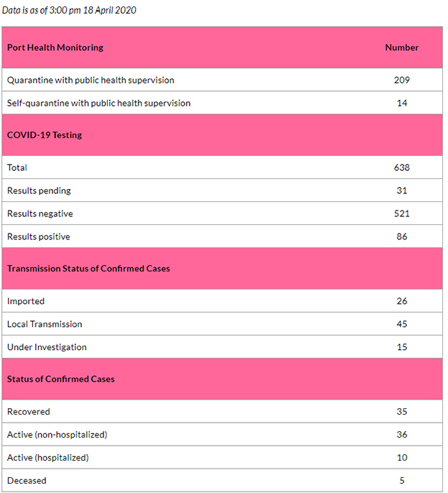
Task: Select the Results positive row label
Action: [x=39, y=236]
